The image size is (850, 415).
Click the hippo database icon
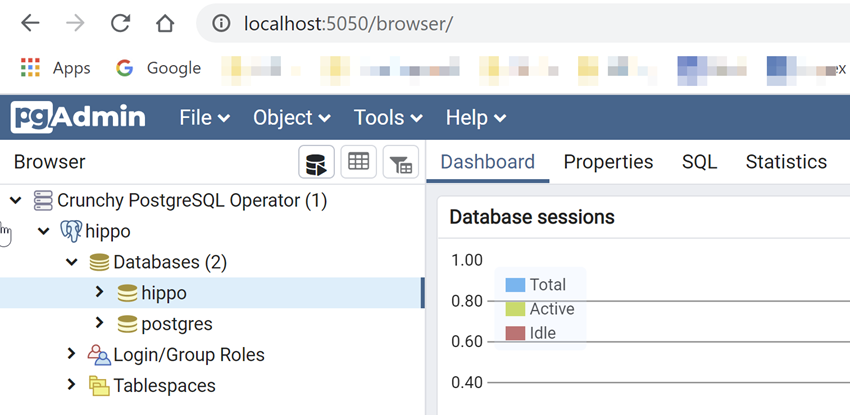(x=127, y=293)
